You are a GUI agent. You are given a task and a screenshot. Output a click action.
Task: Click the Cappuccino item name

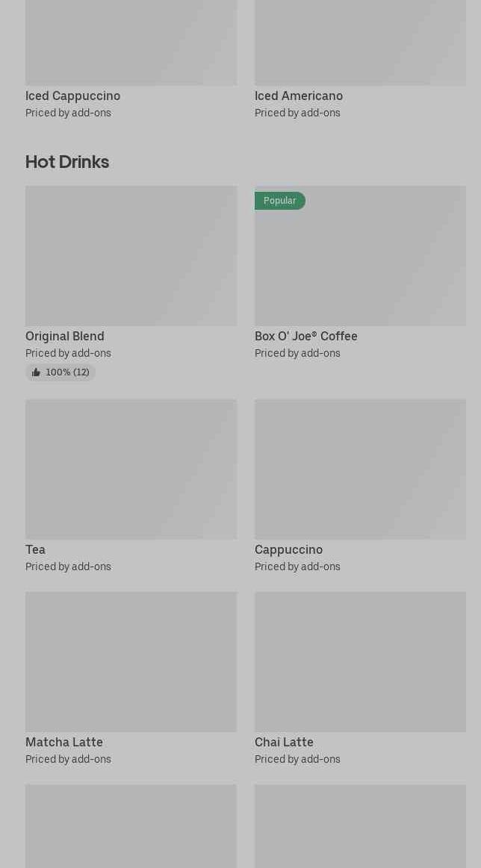click(289, 550)
